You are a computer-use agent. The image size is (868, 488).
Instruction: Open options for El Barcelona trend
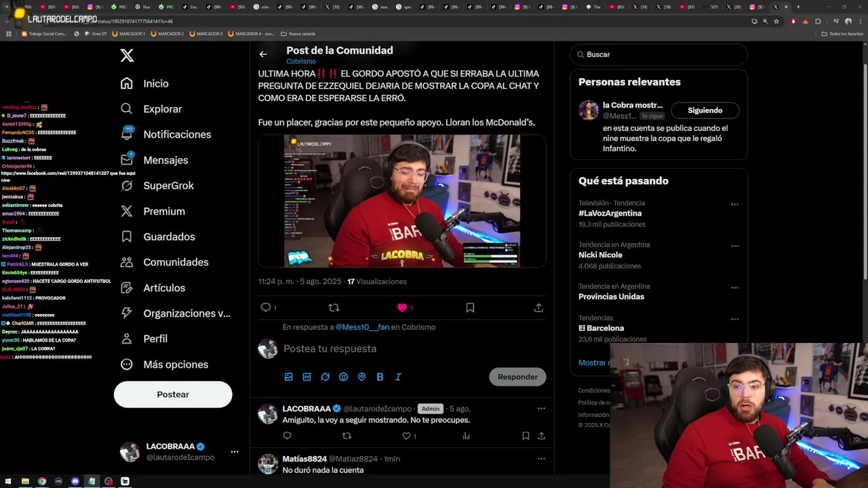[x=734, y=319]
